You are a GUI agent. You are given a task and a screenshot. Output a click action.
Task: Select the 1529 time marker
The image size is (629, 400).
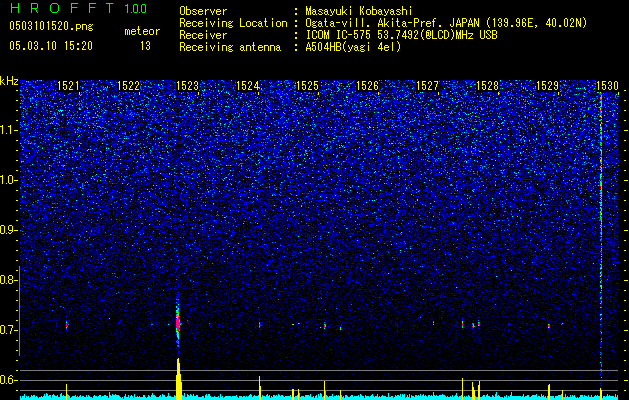click(x=547, y=86)
